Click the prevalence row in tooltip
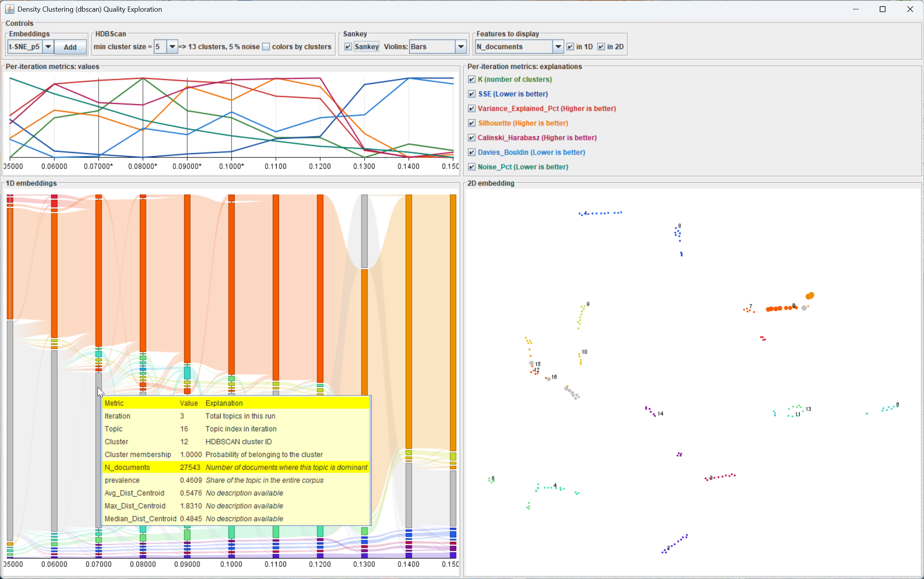924x579 pixels. pyautogui.click(x=236, y=480)
